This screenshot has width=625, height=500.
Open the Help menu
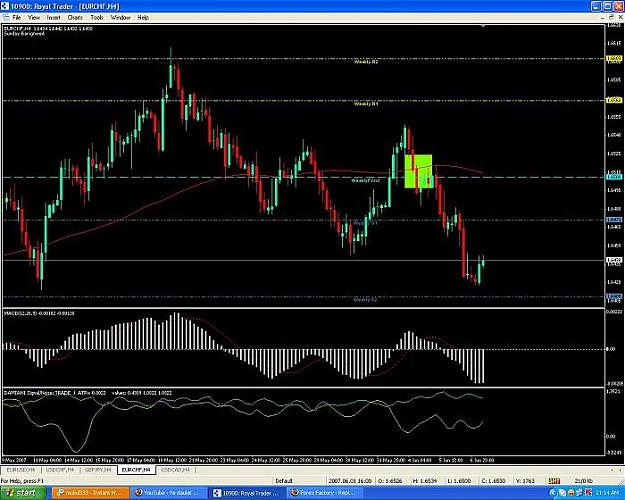coord(143,18)
